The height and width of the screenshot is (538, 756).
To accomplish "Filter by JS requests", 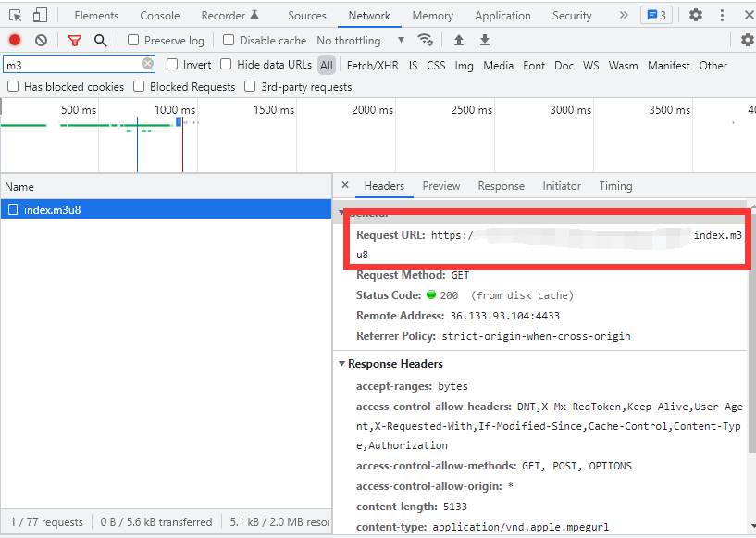I will coord(412,65).
